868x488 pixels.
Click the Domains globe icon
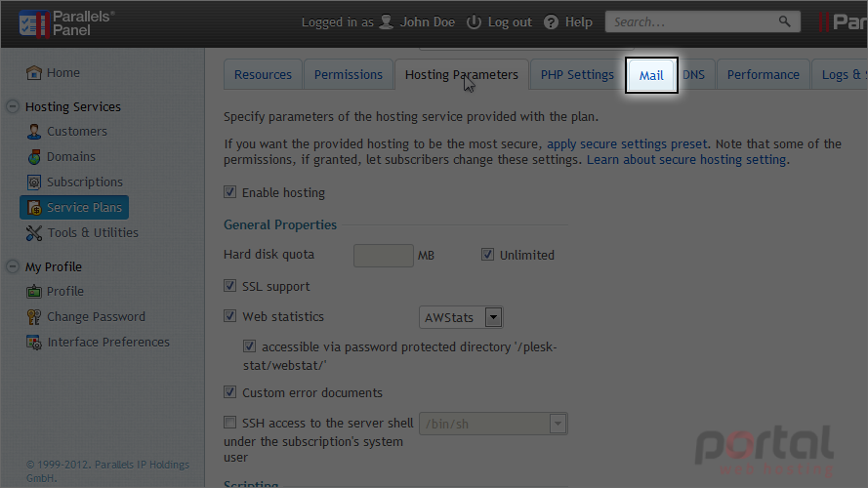point(34,157)
